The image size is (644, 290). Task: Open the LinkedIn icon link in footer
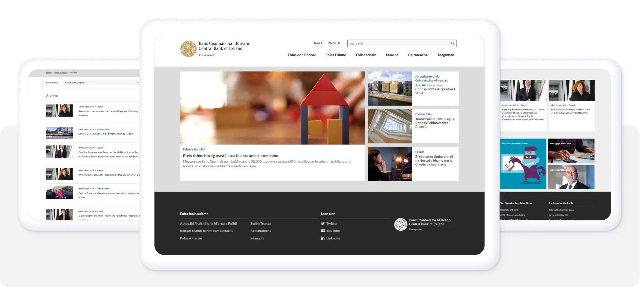323,238
